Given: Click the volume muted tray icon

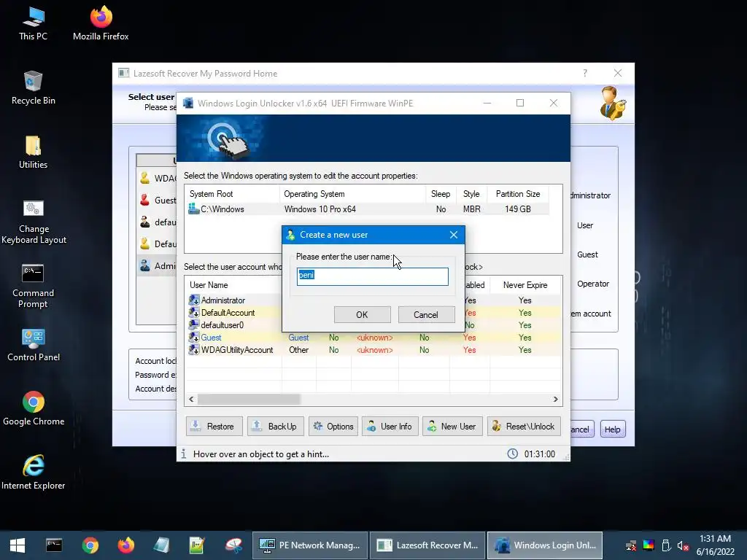Looking at the screenshot, I should tap(683, 545).
